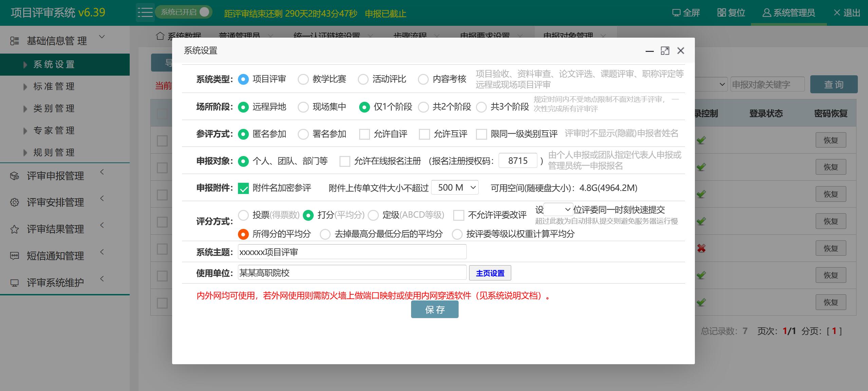Click the 评审申报管理 cube icon
Viewport: 868px width, 391px height.
tap(15, 176)
